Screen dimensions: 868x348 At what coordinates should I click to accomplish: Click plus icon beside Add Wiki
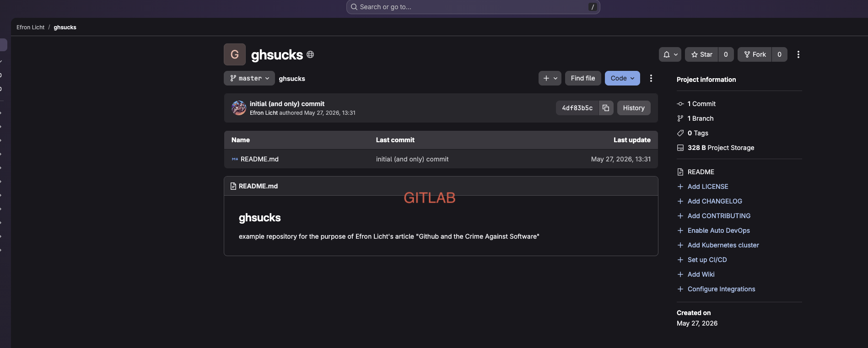point(680,274)
